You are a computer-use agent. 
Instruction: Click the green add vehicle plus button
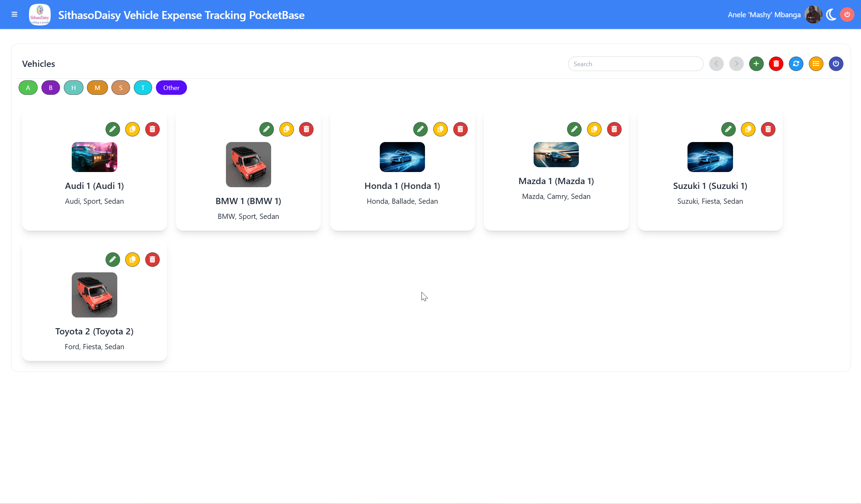point(756,64)
